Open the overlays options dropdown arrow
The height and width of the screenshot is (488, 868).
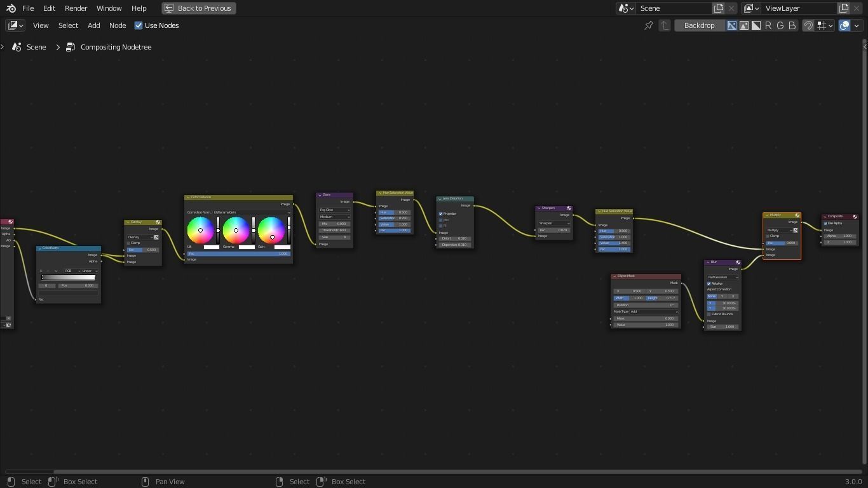coord(857,25)
